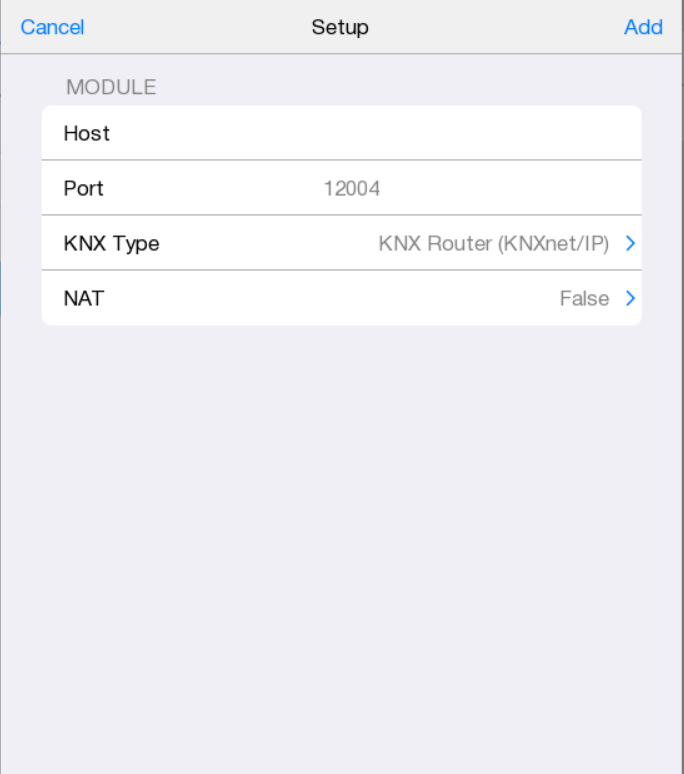Select the Port label
Viewport: 684px width, 774px height.
click(x=84, y=188)
